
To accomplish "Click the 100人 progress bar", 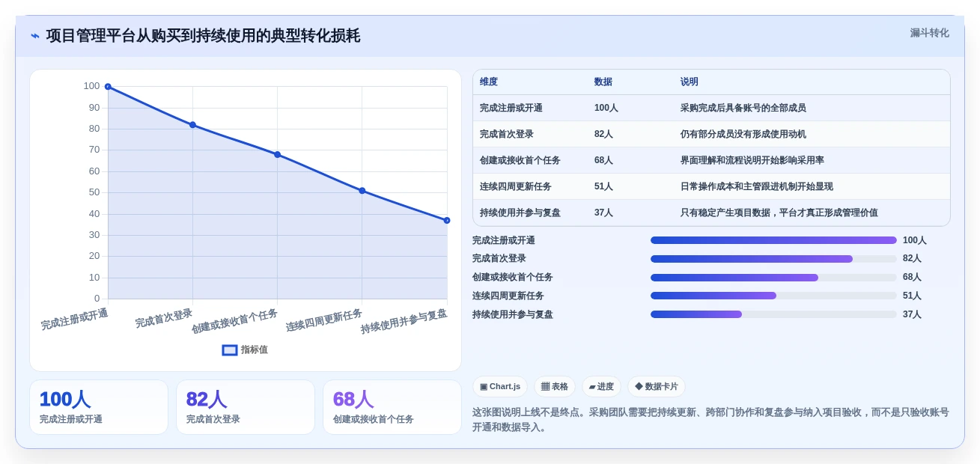I will tap(773, 240).
